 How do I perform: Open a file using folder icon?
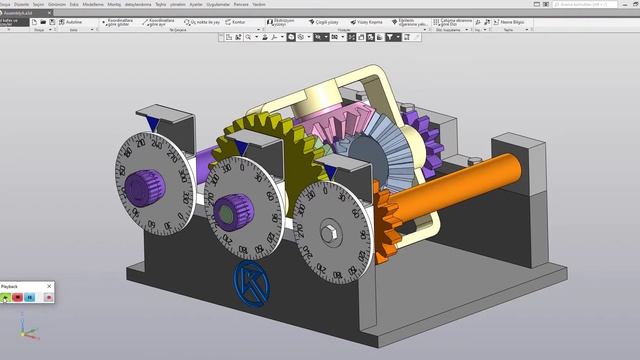(43, 22)
